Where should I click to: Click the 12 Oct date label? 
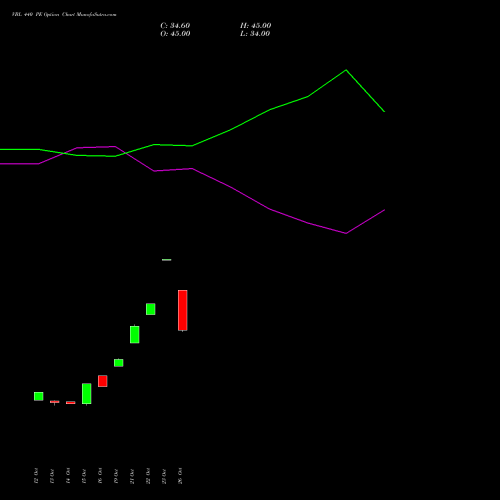click(36, 476)
